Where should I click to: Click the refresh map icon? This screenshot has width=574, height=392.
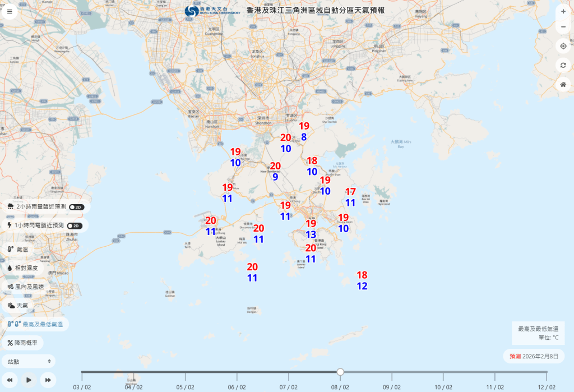pos(563,65)
